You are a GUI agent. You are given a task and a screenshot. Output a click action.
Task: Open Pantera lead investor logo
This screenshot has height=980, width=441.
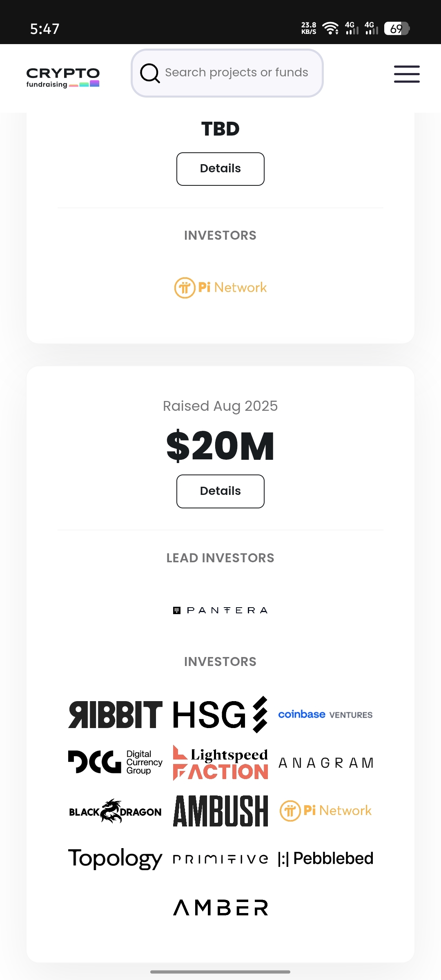click(x=220, y=610)
